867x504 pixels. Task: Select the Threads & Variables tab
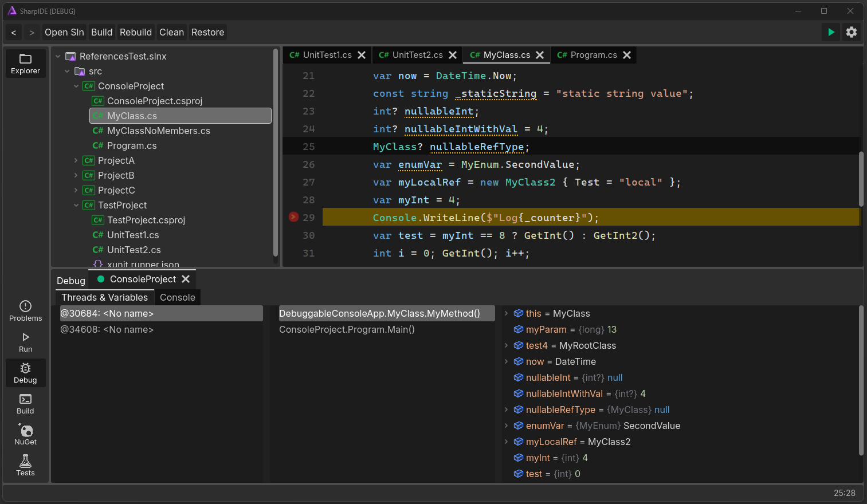tap(105, 297)
